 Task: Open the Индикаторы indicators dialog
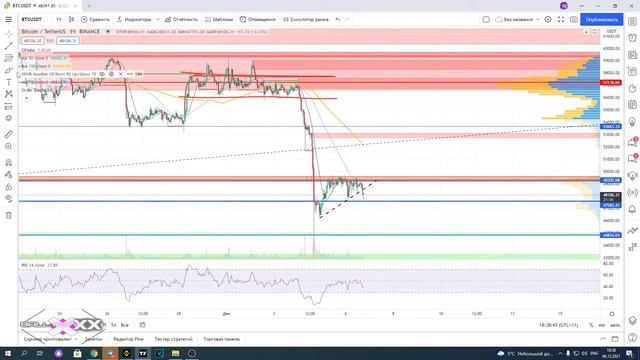pyautogui.click(x=134, y=19)
